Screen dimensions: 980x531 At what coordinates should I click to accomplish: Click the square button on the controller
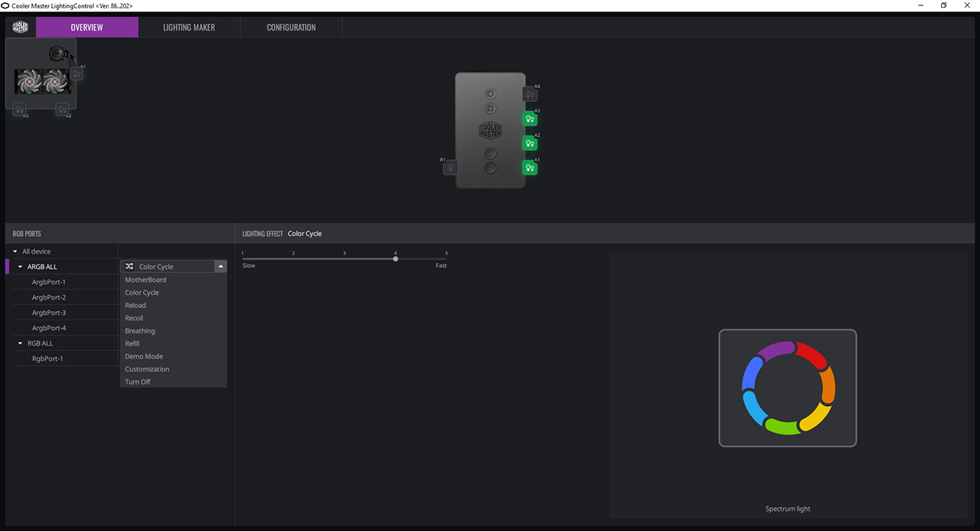(x=491, y=109)
